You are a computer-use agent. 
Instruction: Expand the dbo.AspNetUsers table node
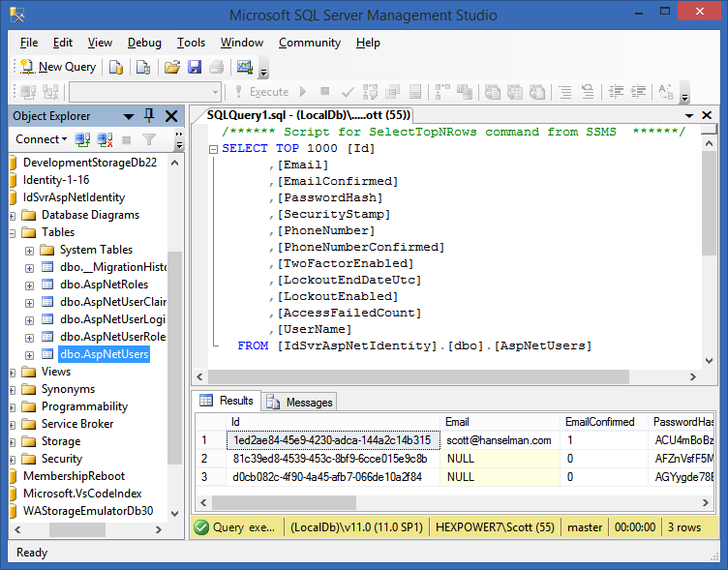point(29,355)
